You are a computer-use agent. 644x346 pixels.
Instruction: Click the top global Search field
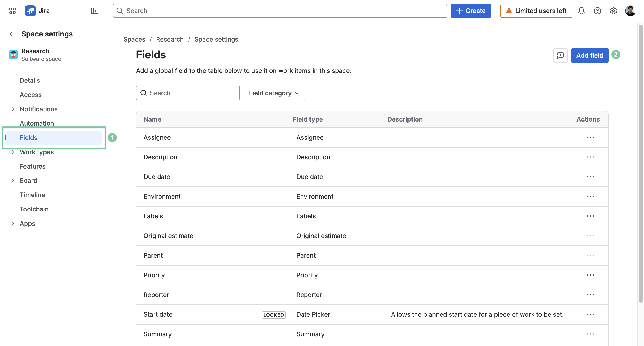click(x=280, y=11)
